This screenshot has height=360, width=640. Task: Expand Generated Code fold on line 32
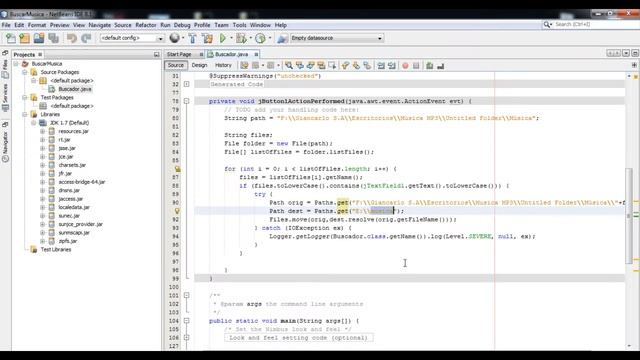click(x=187, y=84)
